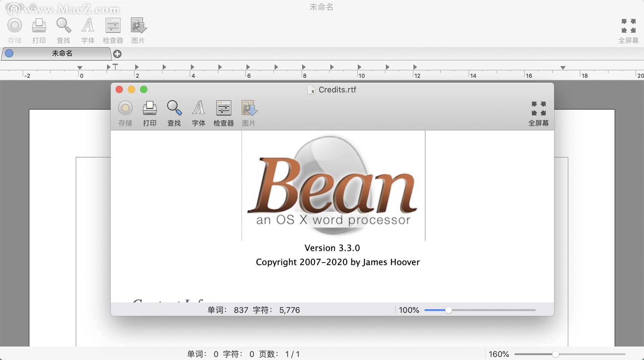Click the right margin marker on the ruler

tap(563, 68)
